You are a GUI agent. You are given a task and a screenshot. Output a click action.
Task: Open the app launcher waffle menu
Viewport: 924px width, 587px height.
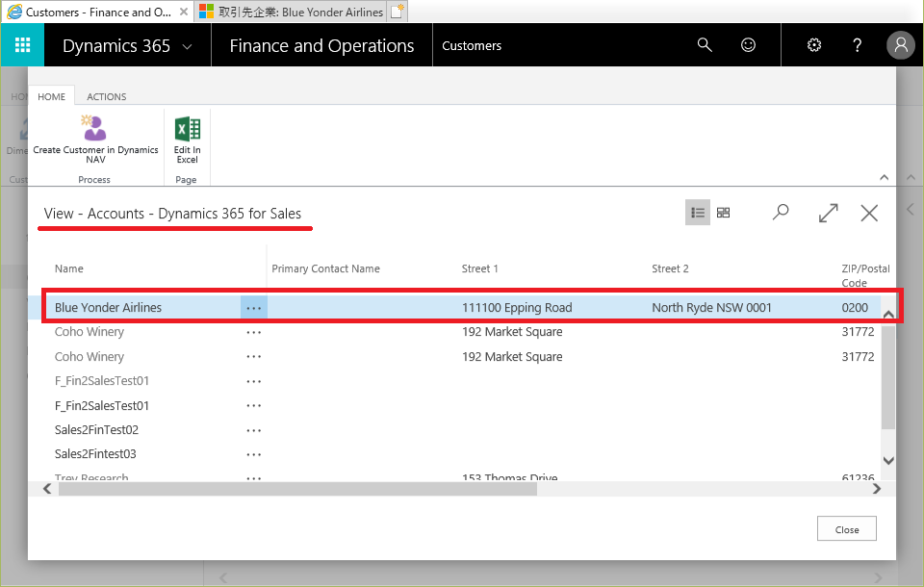tap(22, 45)
